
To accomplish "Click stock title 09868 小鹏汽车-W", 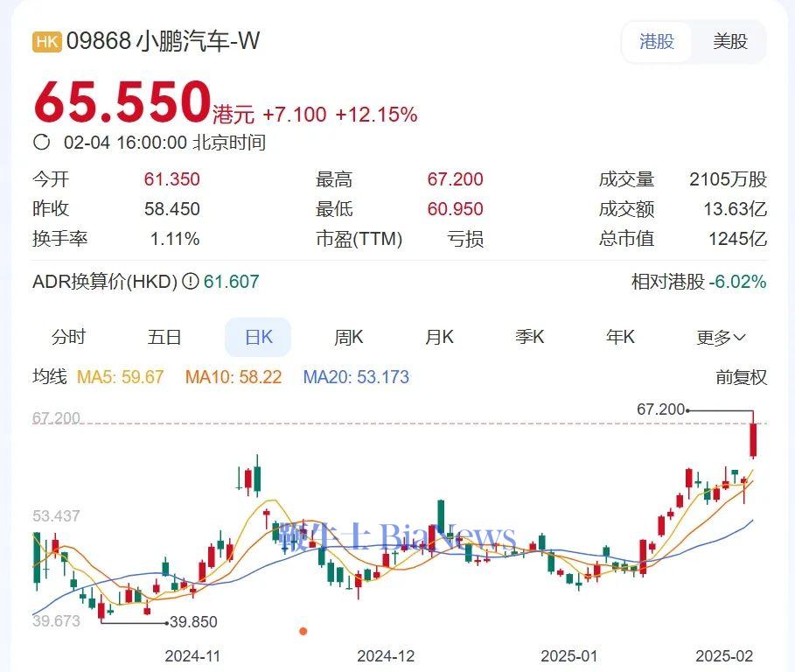I will [163, 41].
